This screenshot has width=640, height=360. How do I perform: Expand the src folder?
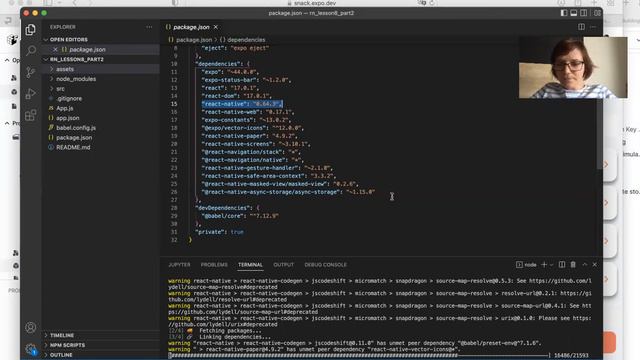[x=60, y=89]
